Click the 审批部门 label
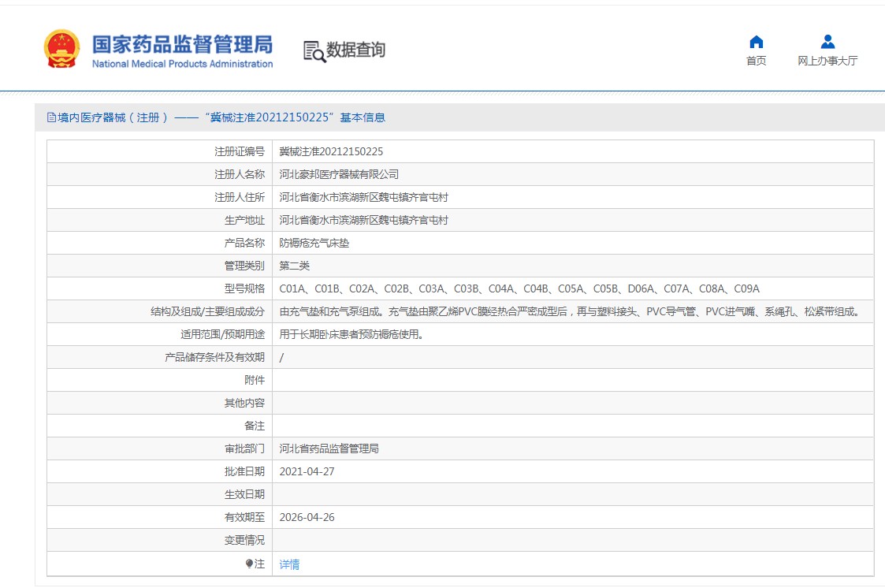 click(244, 448)
